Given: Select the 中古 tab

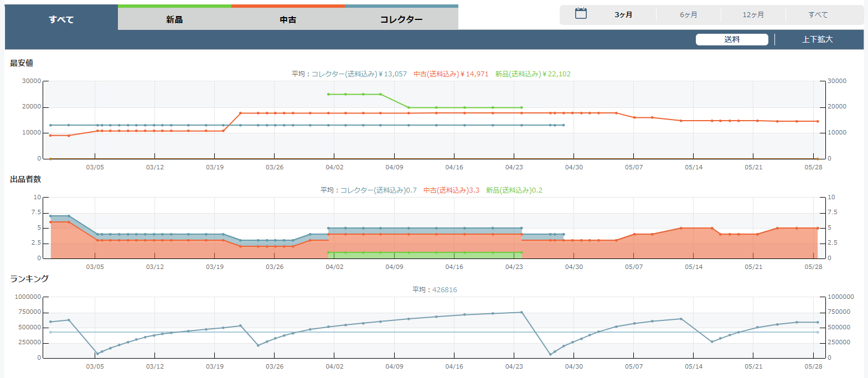Looking at the screenshot, I should point(288,19).
